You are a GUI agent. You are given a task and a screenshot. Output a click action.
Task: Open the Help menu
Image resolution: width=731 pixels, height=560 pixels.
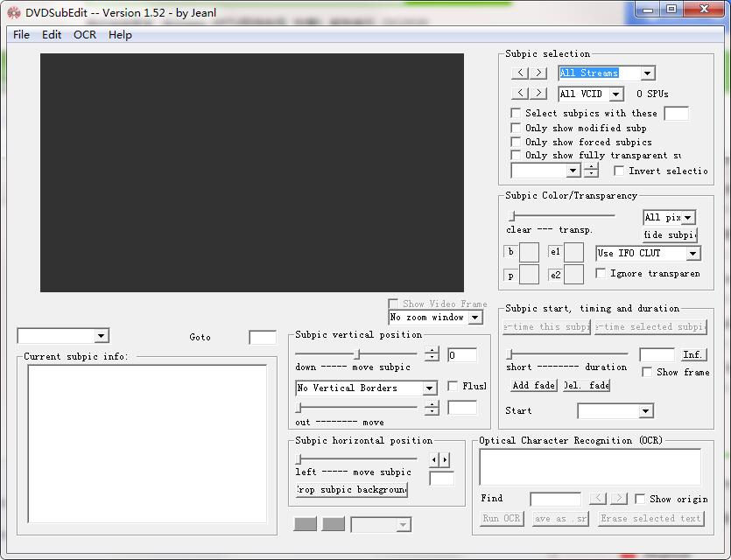(120, 35)
